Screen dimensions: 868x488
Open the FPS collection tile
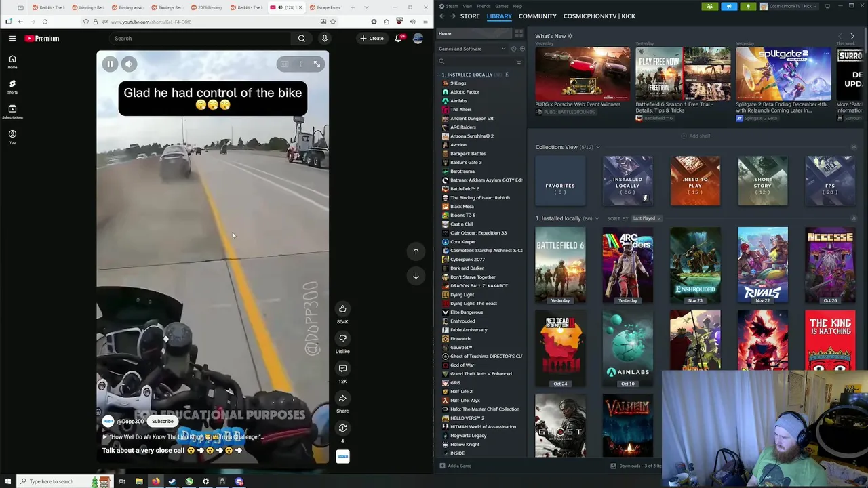[x=830, y=180]
